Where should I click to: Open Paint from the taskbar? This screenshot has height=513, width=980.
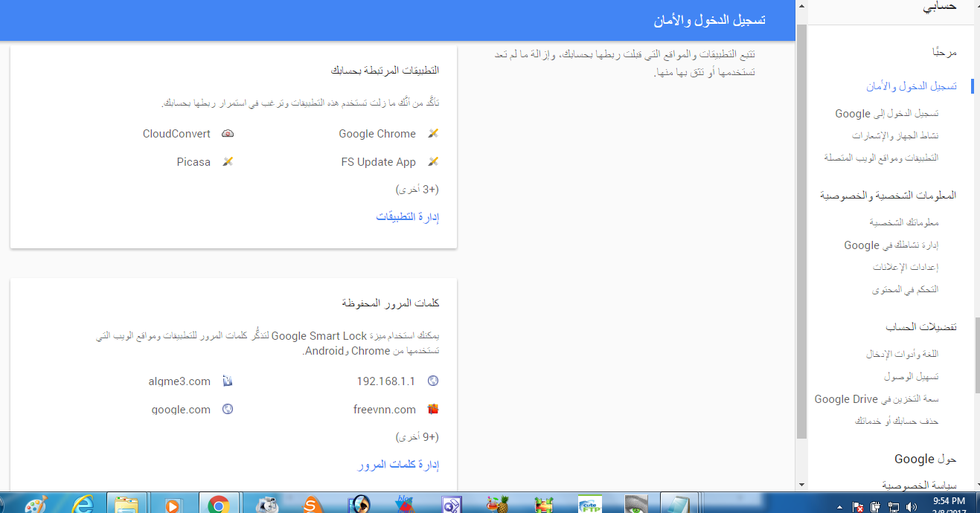point(34,504)
